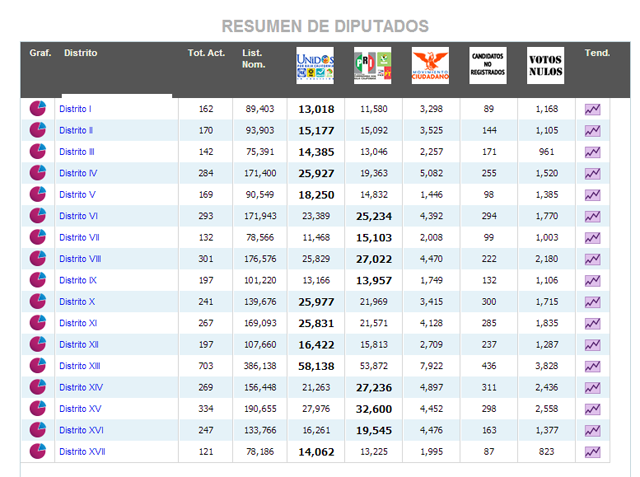Image resolution: width=640 pixels, height=477 pixels.
Task: Click the Votos Nulos column header
Action: coord(545,66)
